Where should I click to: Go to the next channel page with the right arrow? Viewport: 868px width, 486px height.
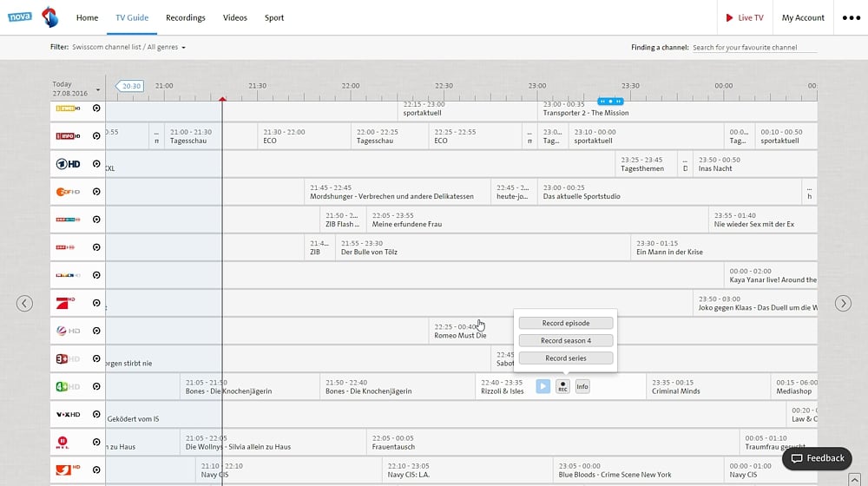coord(843,304)
